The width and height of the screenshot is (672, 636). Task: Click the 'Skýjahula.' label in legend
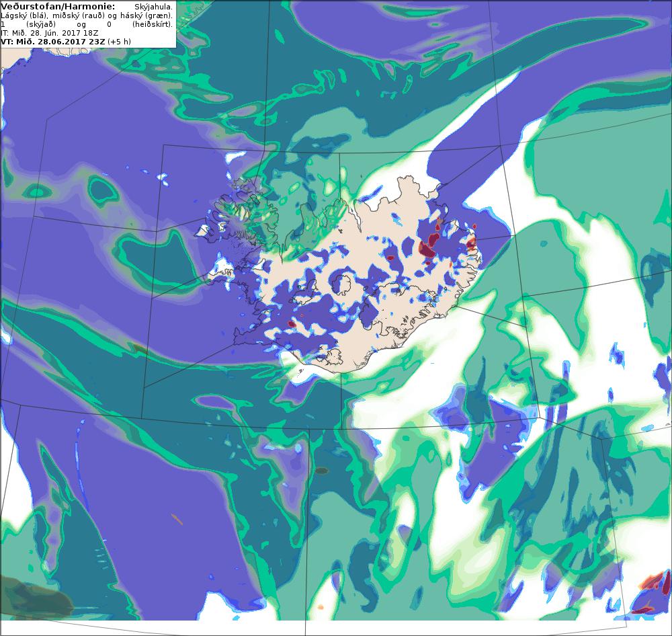point(153,7)
